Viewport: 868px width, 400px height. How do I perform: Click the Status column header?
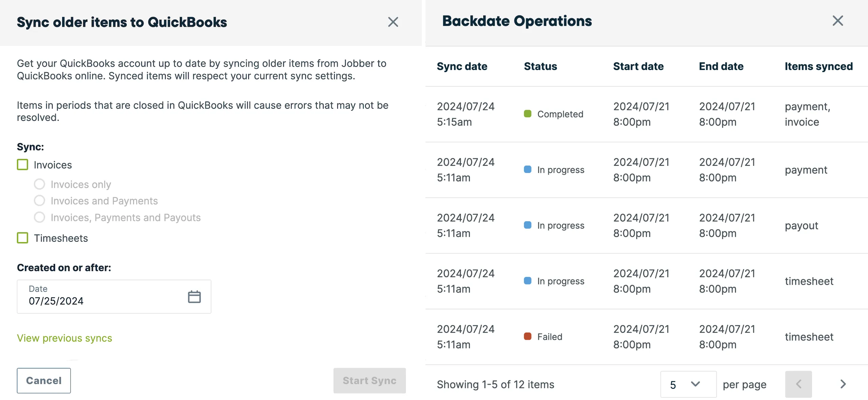click(540, 66)
